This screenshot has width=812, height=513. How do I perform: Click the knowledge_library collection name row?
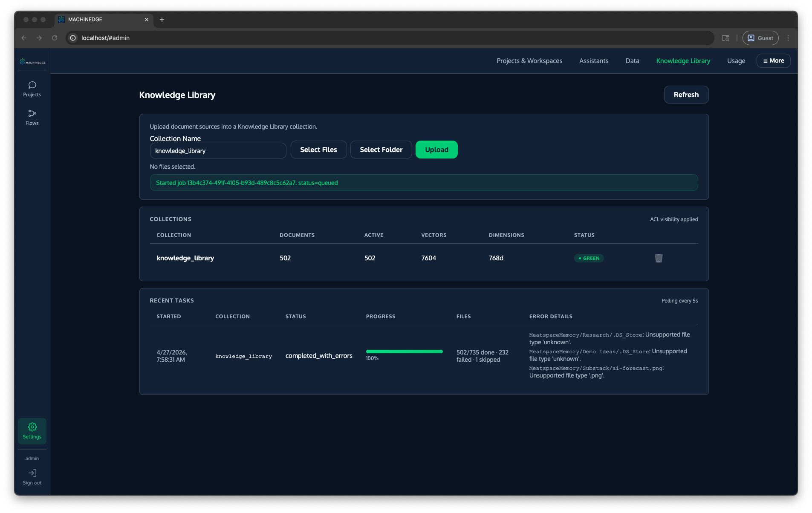[185, 258]
